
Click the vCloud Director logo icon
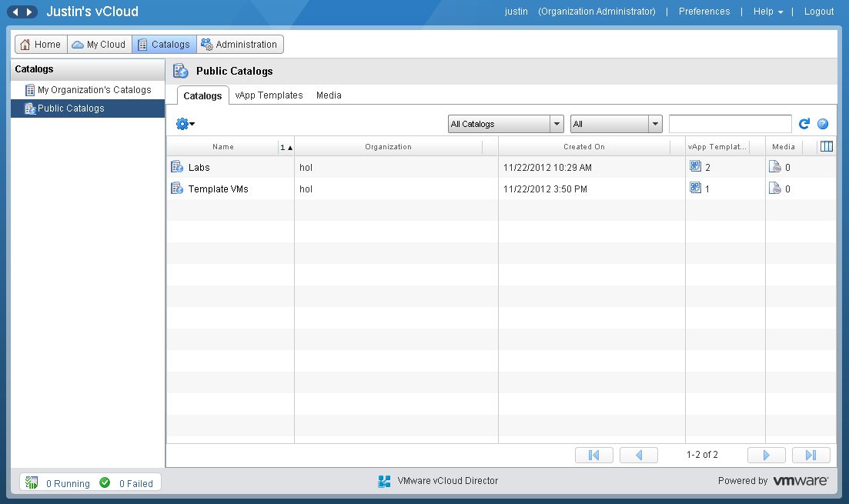tap(384, 481)
